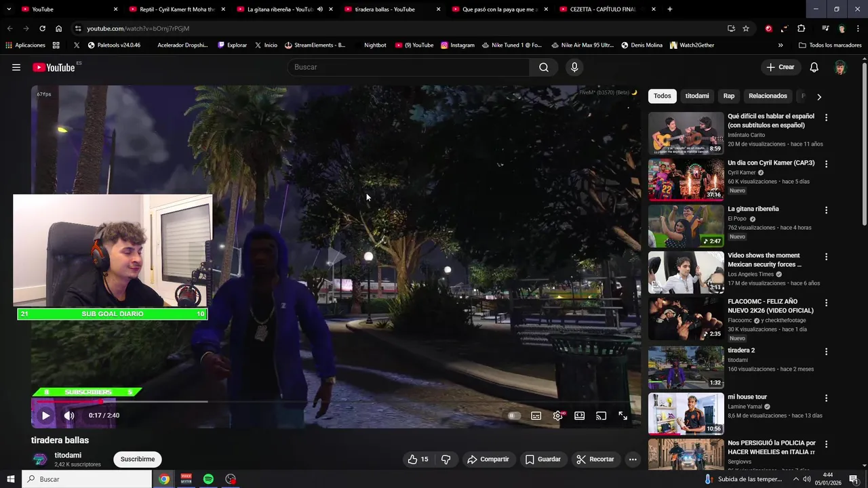
Task: Open the Windows Start menu
Action: (11, 479)
